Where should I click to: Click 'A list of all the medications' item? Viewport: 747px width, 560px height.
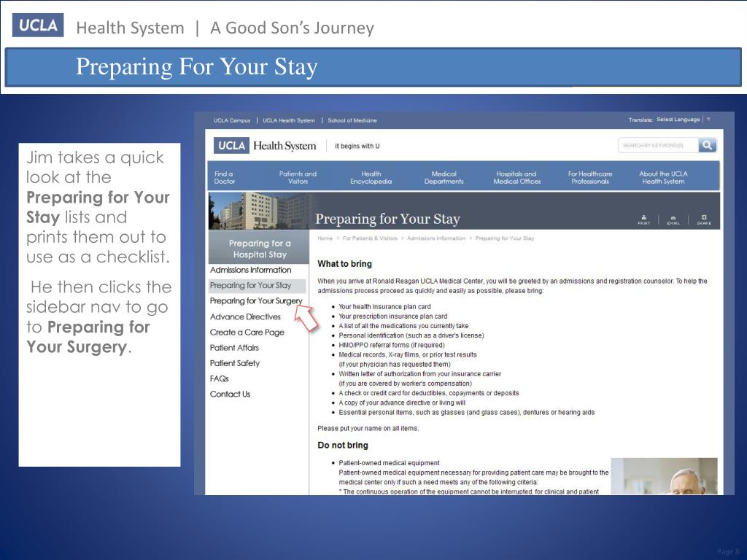pyautogui.click(x=403, y=326)
